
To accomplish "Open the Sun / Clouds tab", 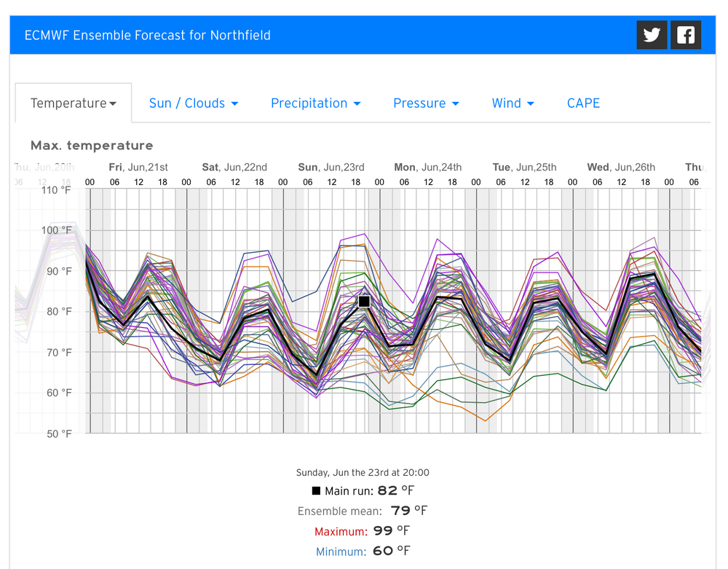I will 194,103.
